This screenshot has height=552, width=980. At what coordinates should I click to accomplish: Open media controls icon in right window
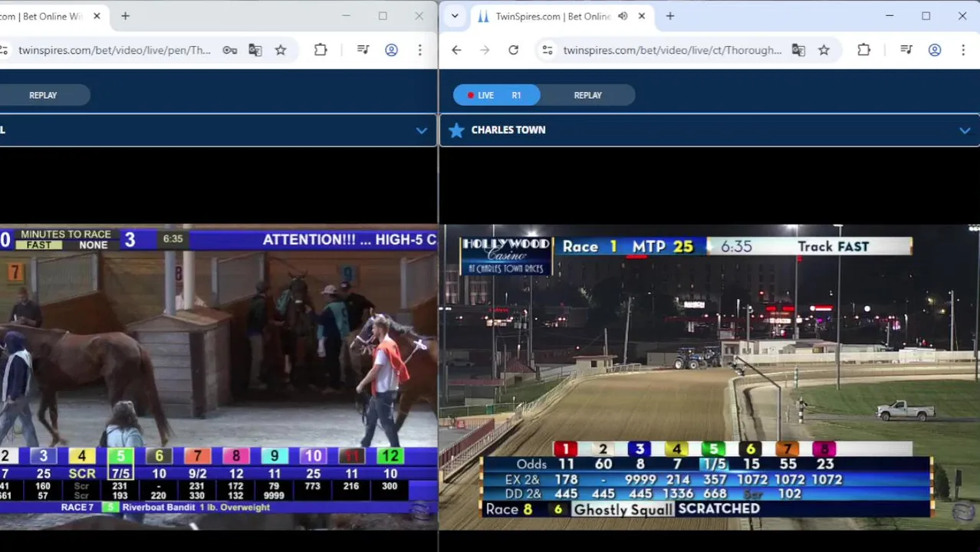pyautogui.click(x=906, y=51)
